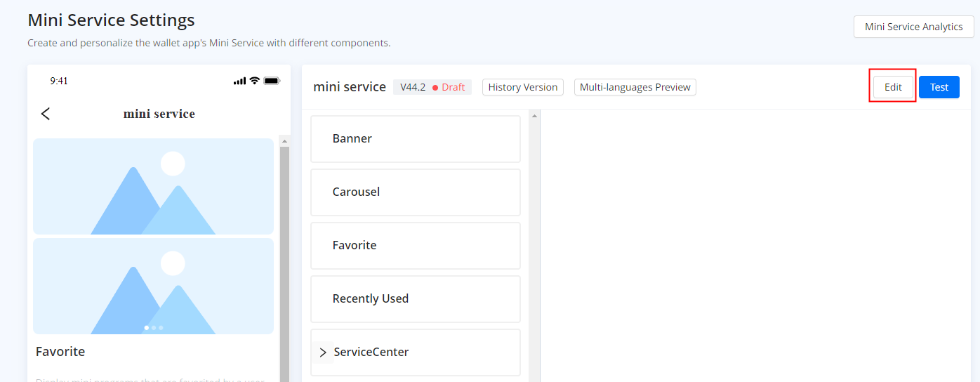
Task: Click the red Draft status dot
Action: tap(435, 88)
